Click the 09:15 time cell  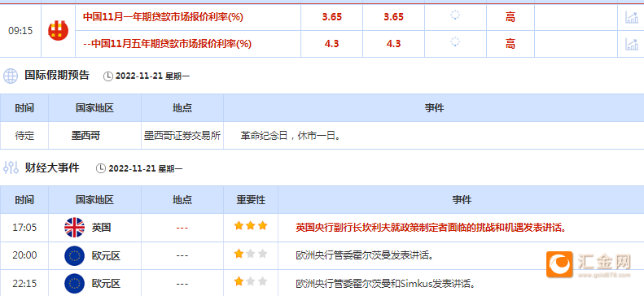[20, 31]
